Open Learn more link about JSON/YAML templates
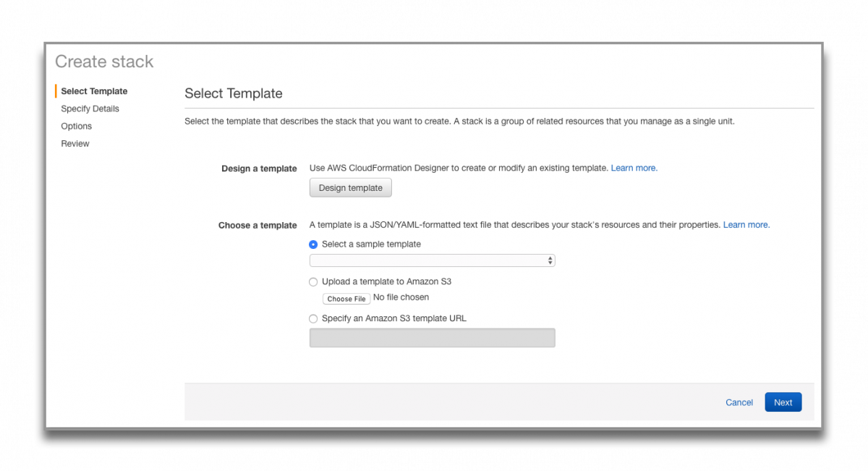 [746, 225]
